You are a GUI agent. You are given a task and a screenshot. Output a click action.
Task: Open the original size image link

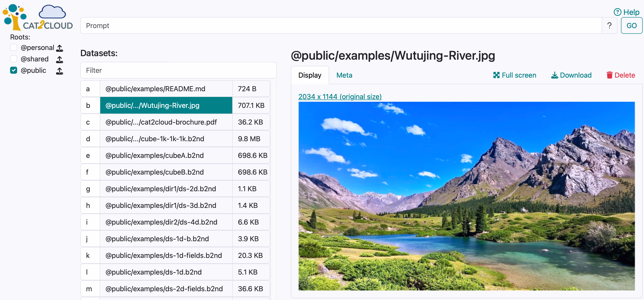[x=340, y=96]
